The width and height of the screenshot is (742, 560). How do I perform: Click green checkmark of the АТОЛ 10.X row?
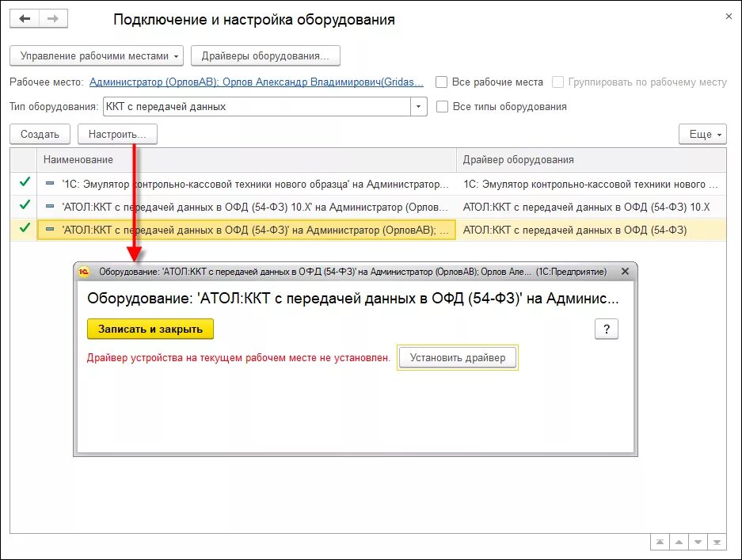tap(24, 205)
